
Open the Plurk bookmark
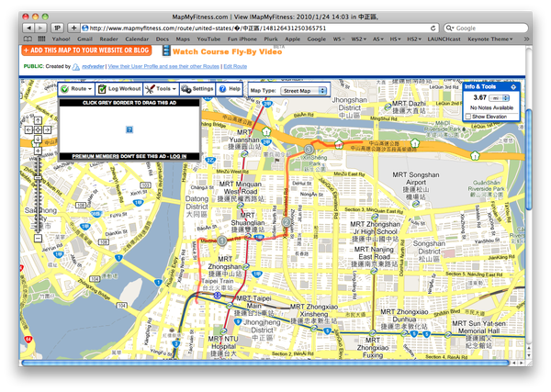pos(271,39)
